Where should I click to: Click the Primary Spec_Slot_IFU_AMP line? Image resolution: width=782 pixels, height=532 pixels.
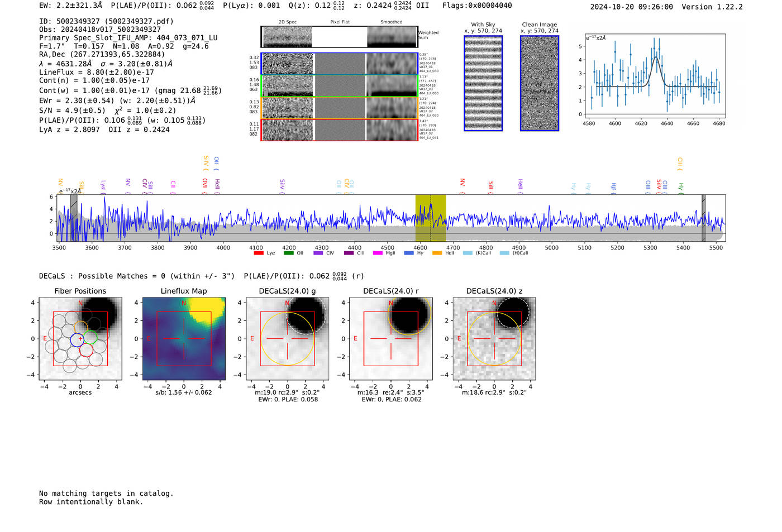coord(128,38)
